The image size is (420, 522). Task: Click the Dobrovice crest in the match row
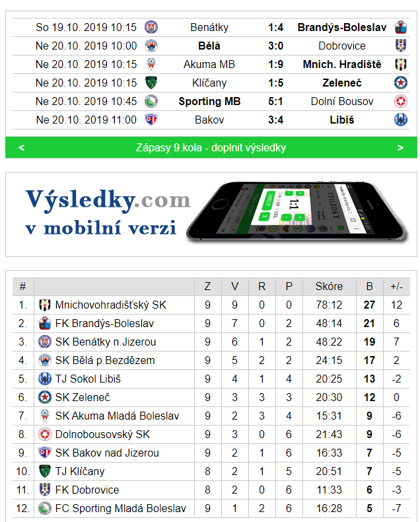tap(401, 46)
